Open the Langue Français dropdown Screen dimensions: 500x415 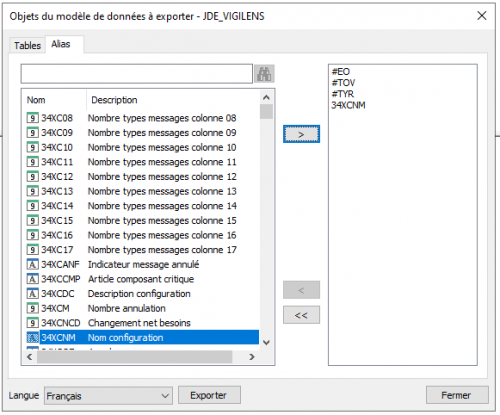(108, 396)
